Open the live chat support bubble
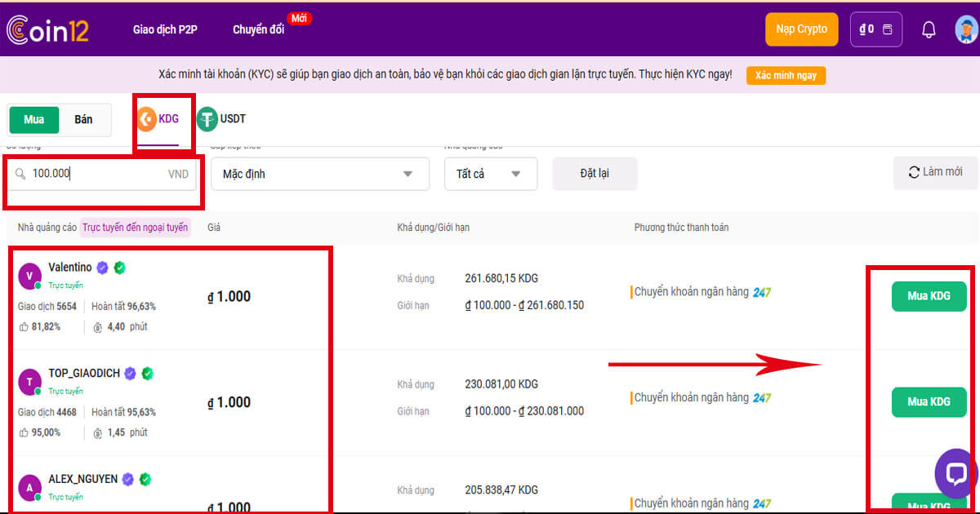Image resolution: width=980 pixels, height=514 pixels. 955,473
